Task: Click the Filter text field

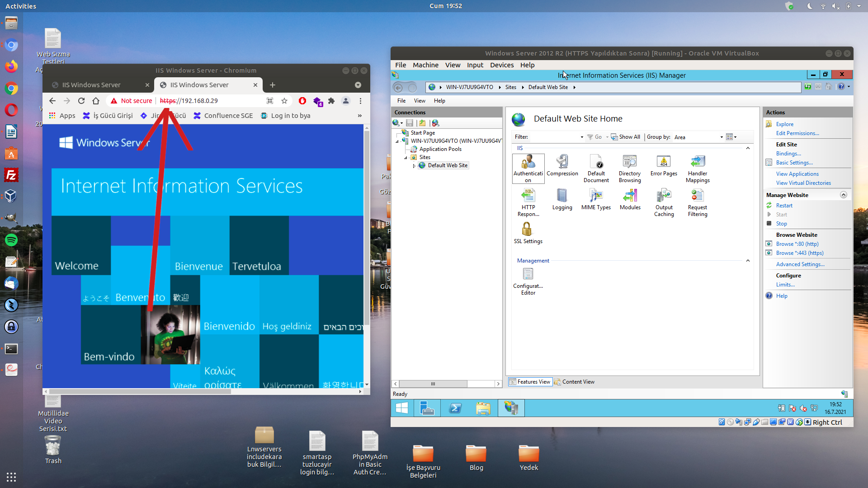Action: click(554, 137)
